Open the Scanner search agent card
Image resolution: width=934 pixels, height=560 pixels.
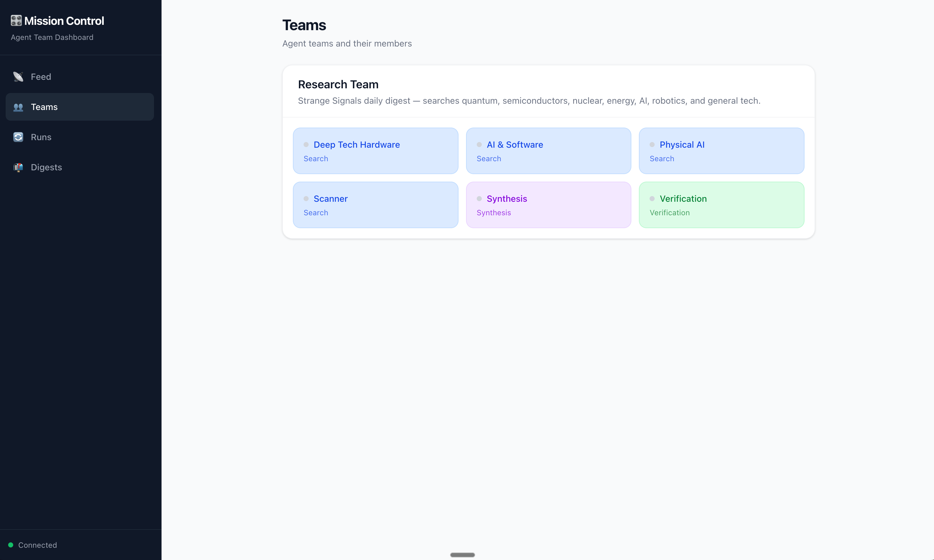coord(376,205)
